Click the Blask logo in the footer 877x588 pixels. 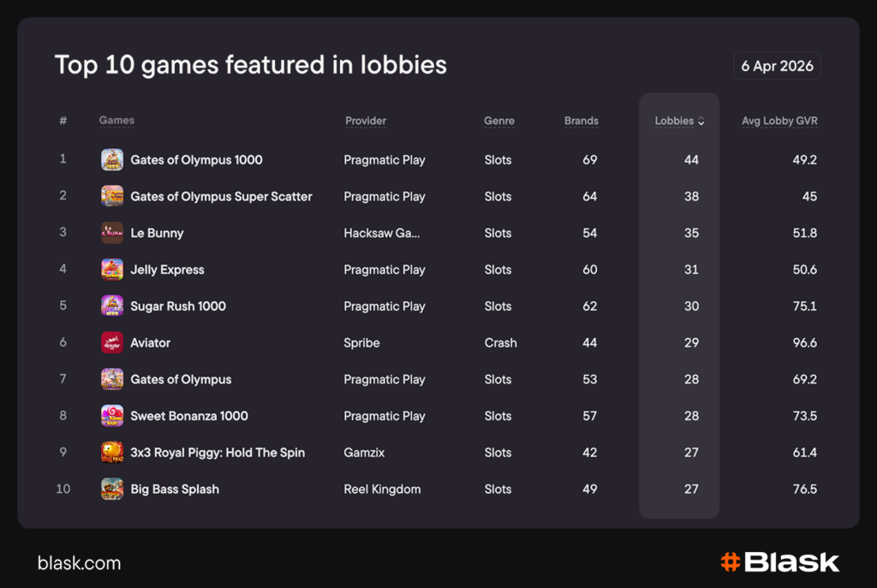[x=779, y=562]
